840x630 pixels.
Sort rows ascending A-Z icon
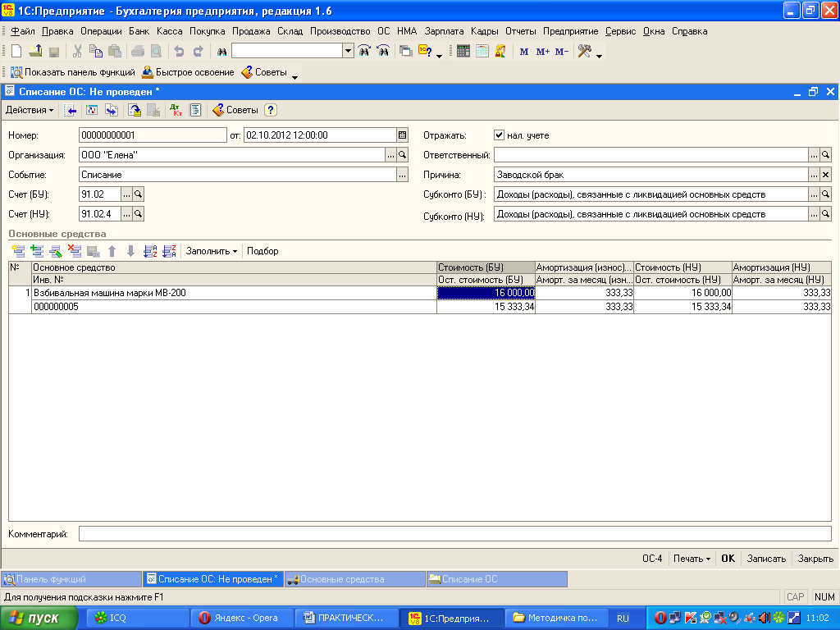[x=150, y=251]
